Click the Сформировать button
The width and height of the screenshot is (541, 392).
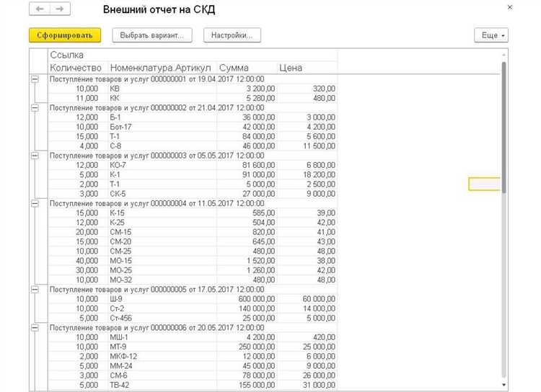click(x=65, y=35)
